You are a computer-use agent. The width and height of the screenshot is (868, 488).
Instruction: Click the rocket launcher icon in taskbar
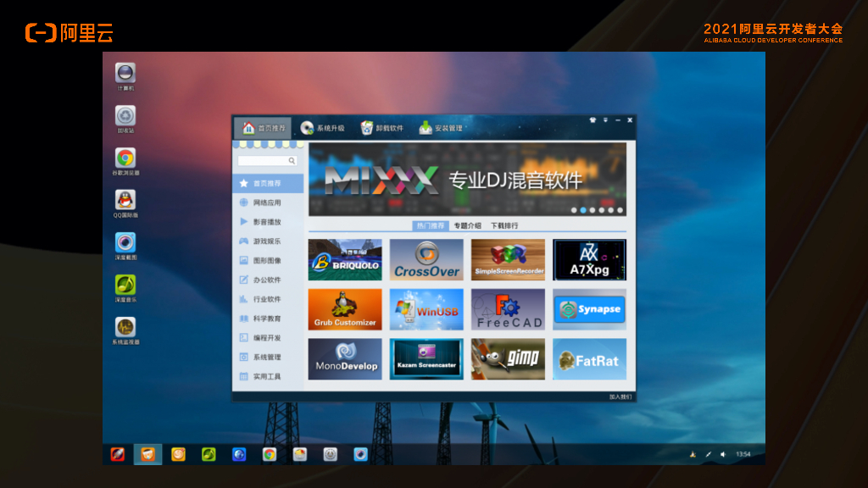pyautogui.click(x=117, y=454)
